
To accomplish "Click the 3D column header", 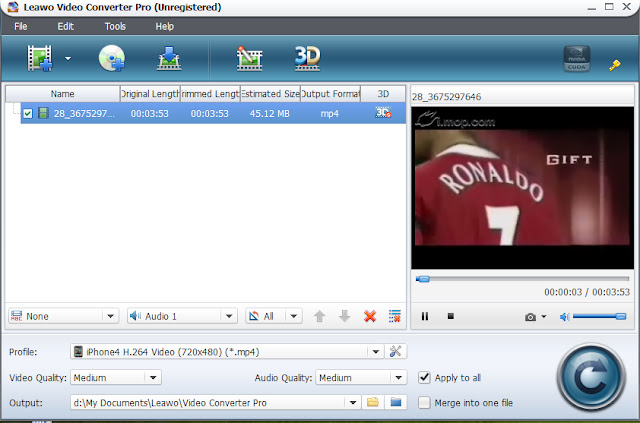I will point(383,94).
